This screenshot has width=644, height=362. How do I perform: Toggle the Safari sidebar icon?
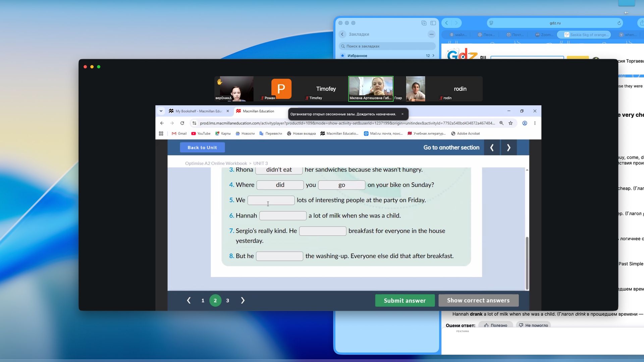pyautogui.click(x=433, y=23)
